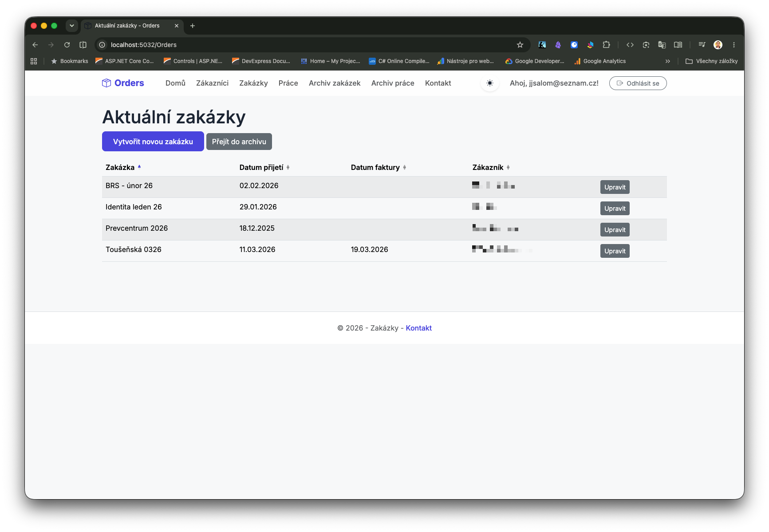Open C# Online Compile... bookmark

point(399,61)
